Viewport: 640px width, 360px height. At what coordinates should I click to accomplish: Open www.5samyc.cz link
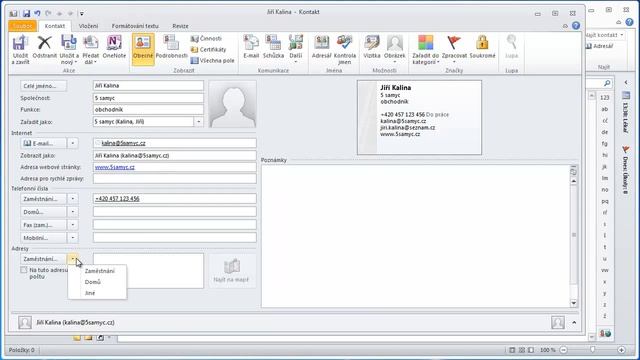[x=115, y=167]
